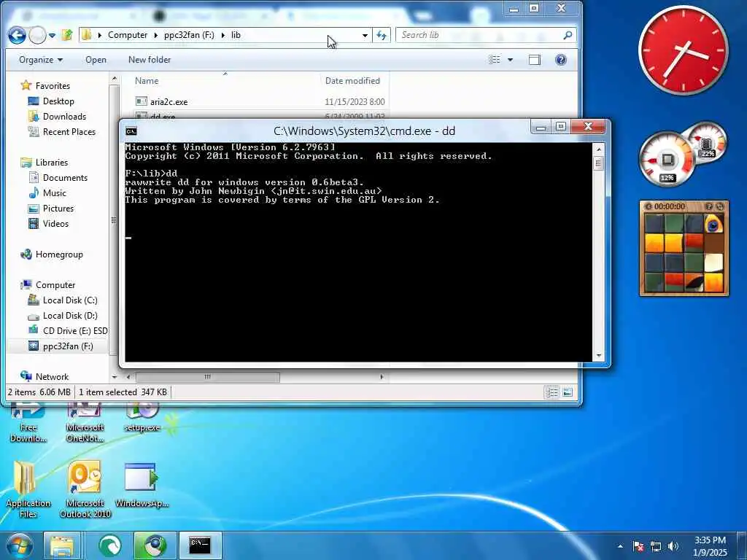Click the clock desktop gadget
Image resolution: width=747 pixels, height=560 pixels.
(x=683, y=50)
